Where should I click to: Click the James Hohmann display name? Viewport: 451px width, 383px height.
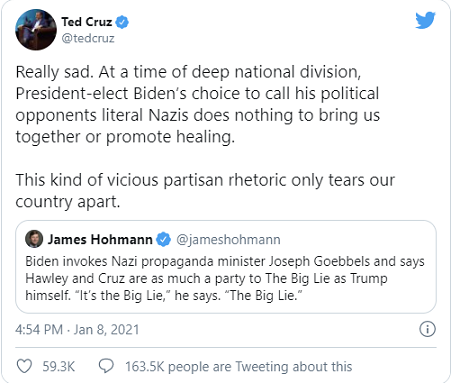pyautogui.click(x=100, y=239)
